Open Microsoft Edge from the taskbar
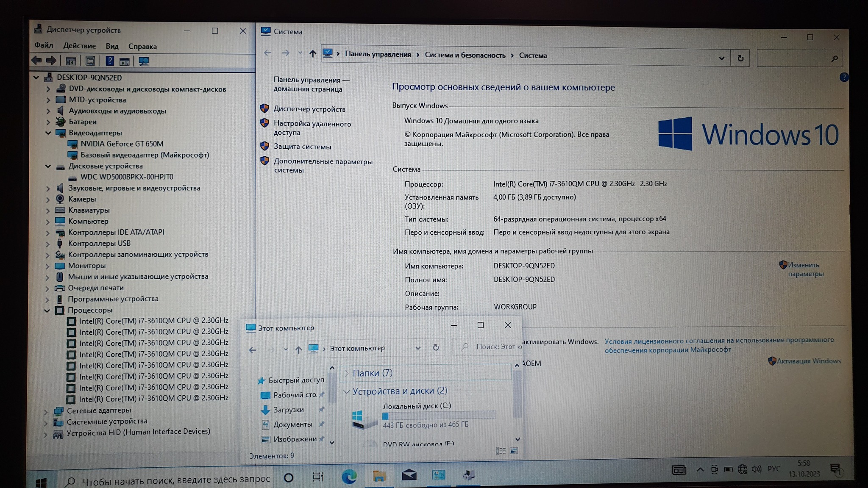Screen dimensions: 868x488 tap(349, 477)
